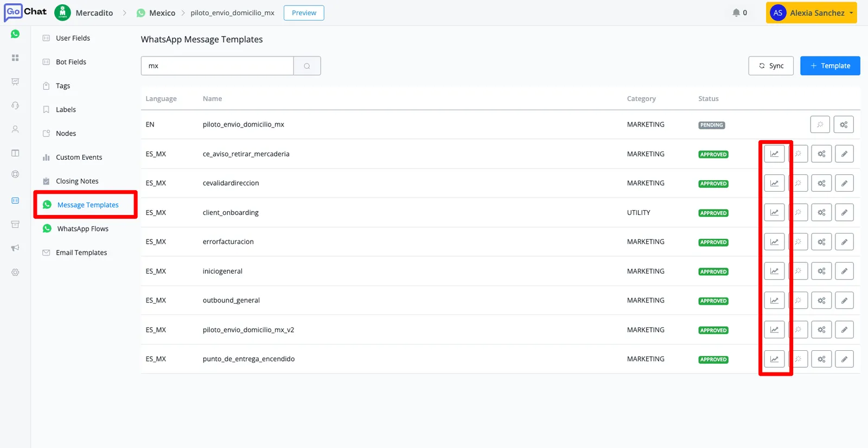Open analytics chart for ce_aviso_retirar_mercaderia

(774, 154)
